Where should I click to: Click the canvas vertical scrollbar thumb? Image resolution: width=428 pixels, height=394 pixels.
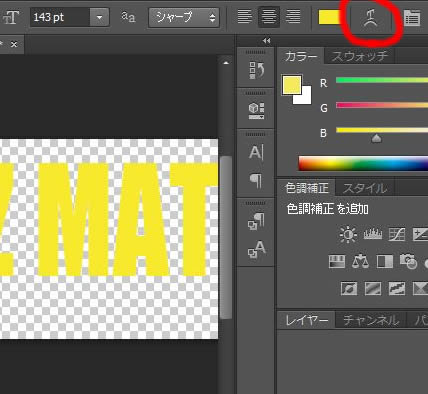pos(226,237)
